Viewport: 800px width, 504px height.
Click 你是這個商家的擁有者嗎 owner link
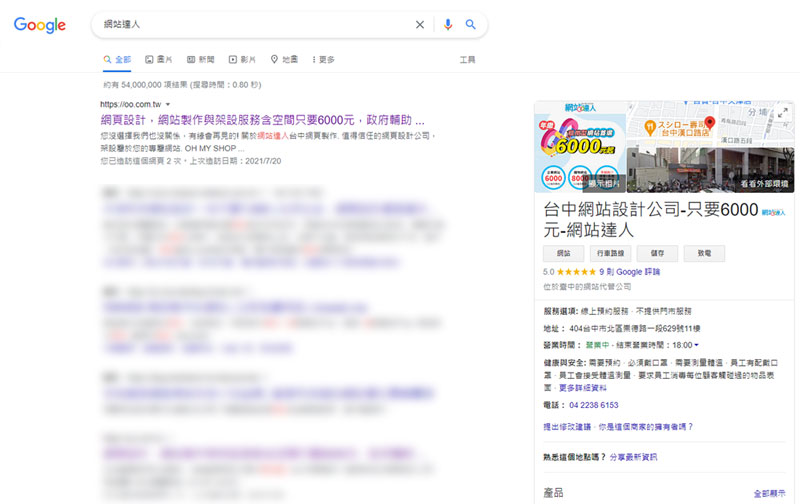[x=645, y=427]
